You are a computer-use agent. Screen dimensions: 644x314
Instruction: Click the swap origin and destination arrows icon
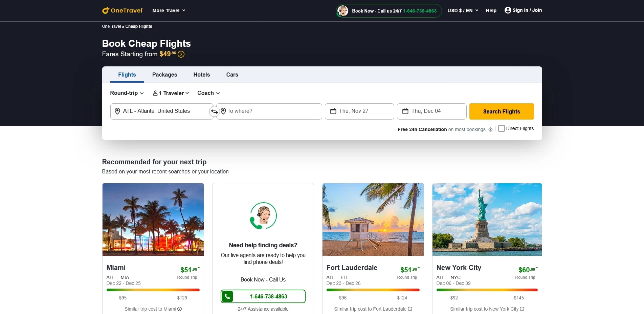214,111
